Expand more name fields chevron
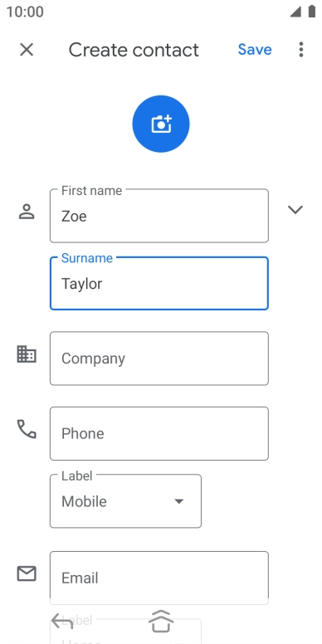 (x=295, y=210)
